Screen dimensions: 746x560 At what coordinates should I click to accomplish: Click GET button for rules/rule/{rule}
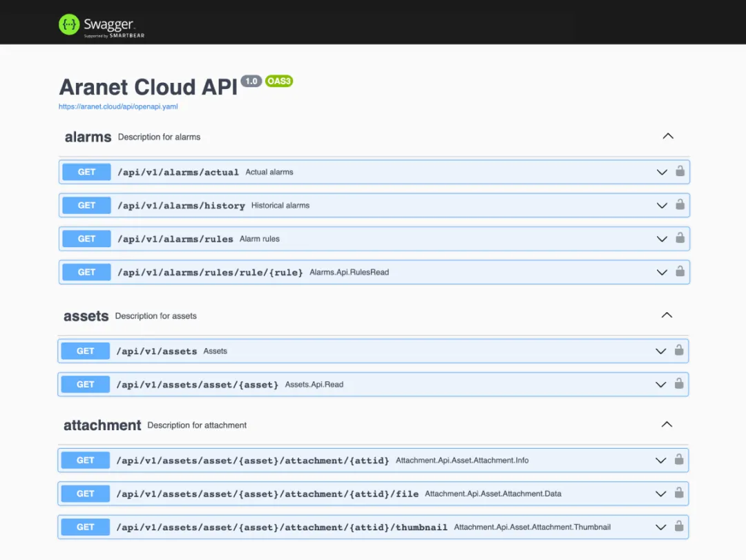click(86, 272)
